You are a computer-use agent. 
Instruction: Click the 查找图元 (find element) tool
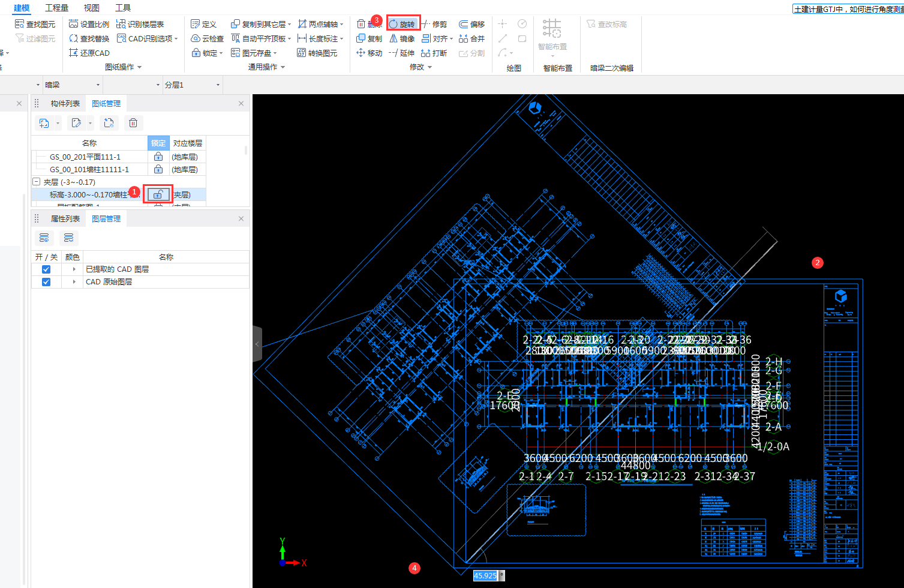(x=35, y=24)
